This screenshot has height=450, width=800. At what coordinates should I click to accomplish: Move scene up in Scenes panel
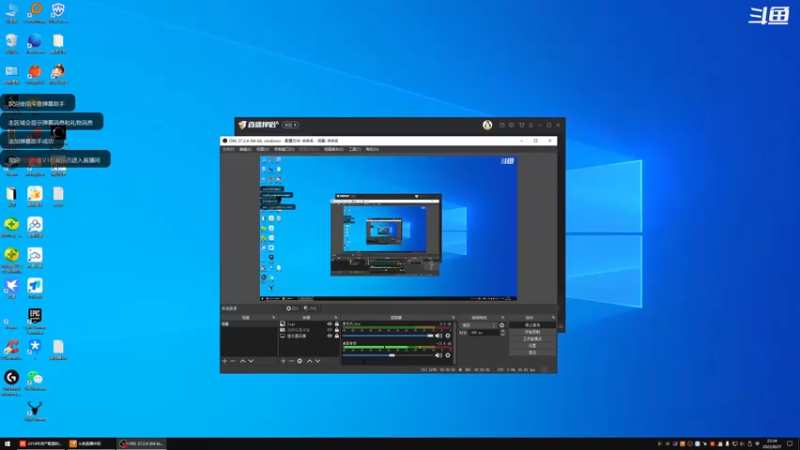[x=243, y=361]
